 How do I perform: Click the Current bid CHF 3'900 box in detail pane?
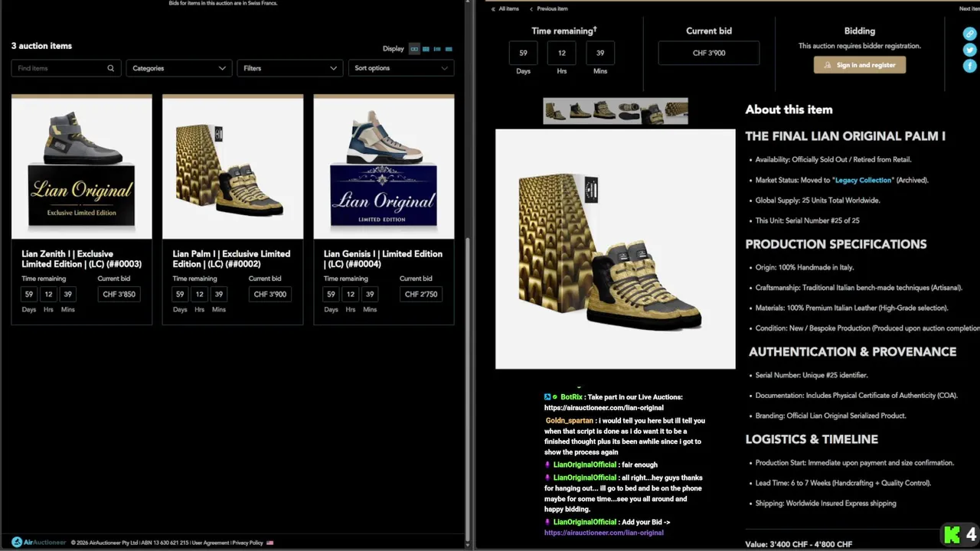709,53
